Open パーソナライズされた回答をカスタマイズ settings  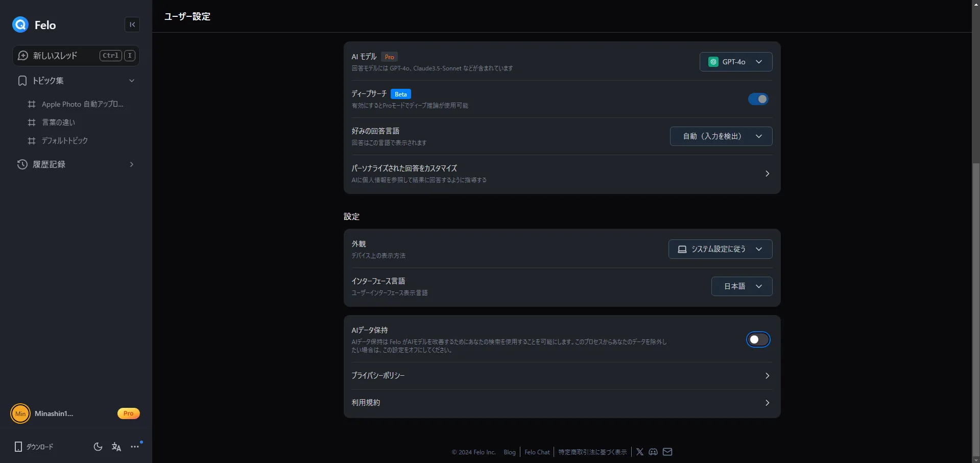(562, 174)
